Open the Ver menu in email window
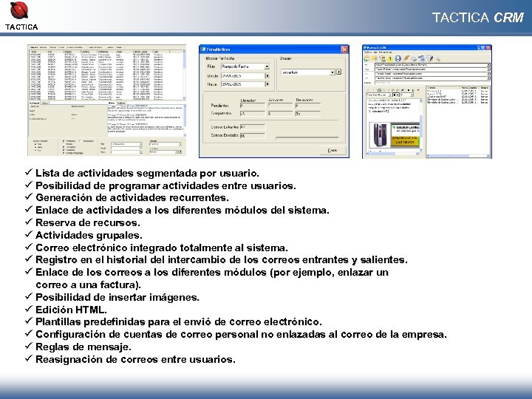Viewport: 532px width, 399px height. (375, 52)
